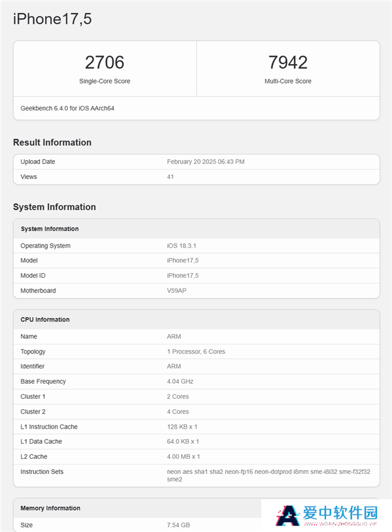This screenshot has height=532, width=392.
Task: Select the 7.54 GB memory value
Action: [178, 525]
